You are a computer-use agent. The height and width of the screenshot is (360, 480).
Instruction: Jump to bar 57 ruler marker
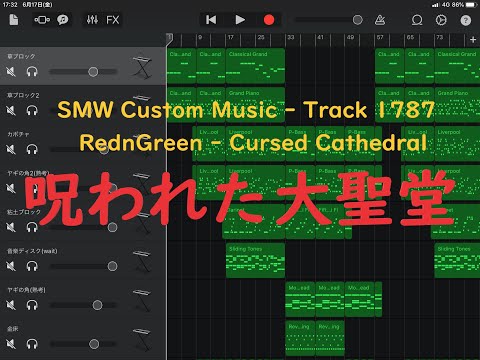coord(380,37)
